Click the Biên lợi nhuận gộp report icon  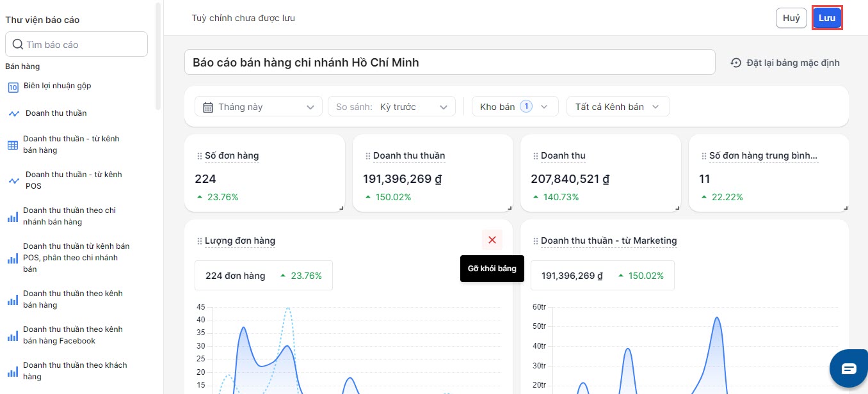pyautogui.click(x=13, y=87)
